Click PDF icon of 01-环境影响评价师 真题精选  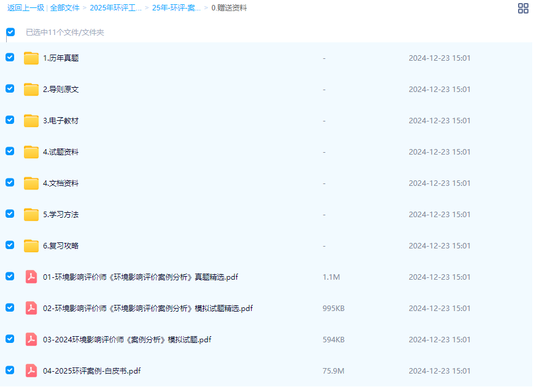pyautogui.click(x=31, y=277)
